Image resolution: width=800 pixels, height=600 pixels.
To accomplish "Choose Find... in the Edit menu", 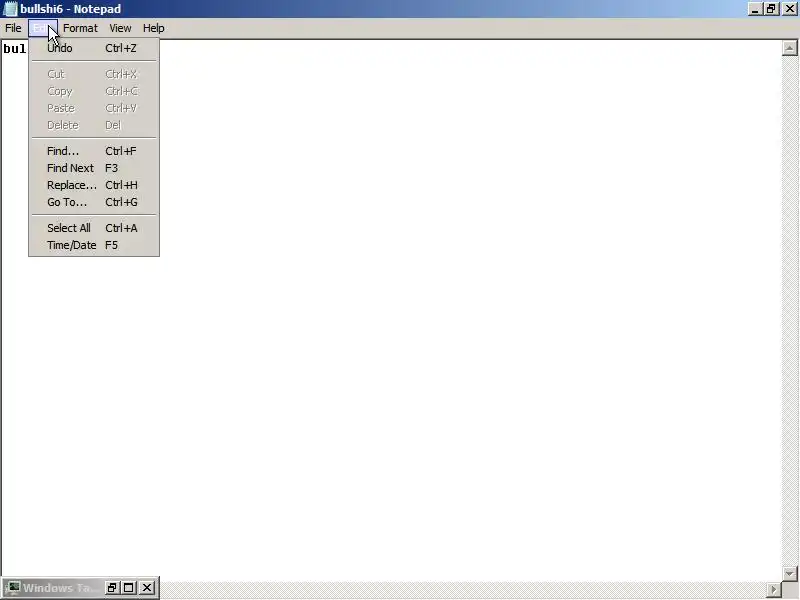I will click(x=94, y=151).
